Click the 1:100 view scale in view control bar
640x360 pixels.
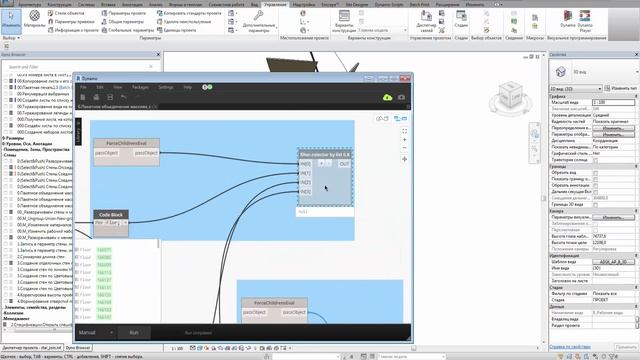(x=177, y=349)
